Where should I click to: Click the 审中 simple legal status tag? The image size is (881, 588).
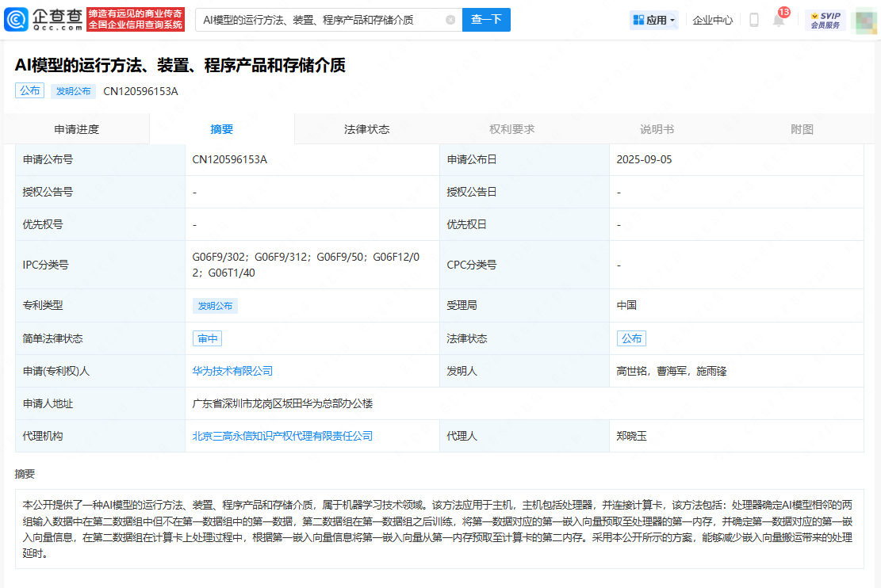[207, 338]
